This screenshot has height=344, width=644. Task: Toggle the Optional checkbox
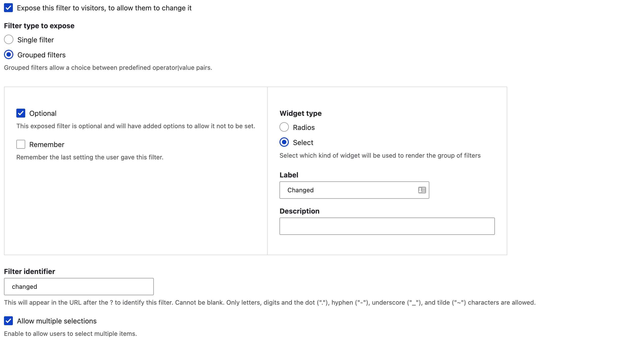(21, 113)
